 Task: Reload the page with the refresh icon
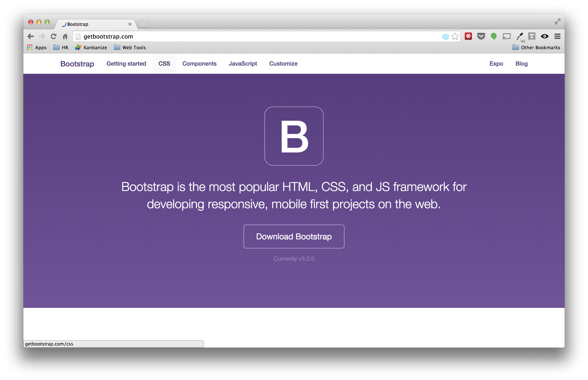[x=54, y=36]
